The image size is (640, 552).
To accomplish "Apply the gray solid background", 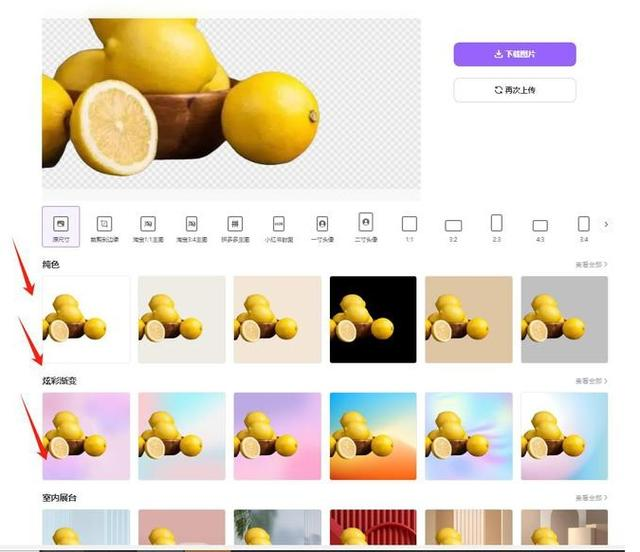I will coord(564,319).
